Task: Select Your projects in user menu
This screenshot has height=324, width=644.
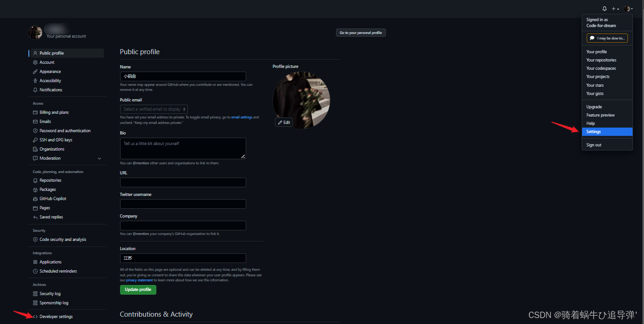Action: 607,77
